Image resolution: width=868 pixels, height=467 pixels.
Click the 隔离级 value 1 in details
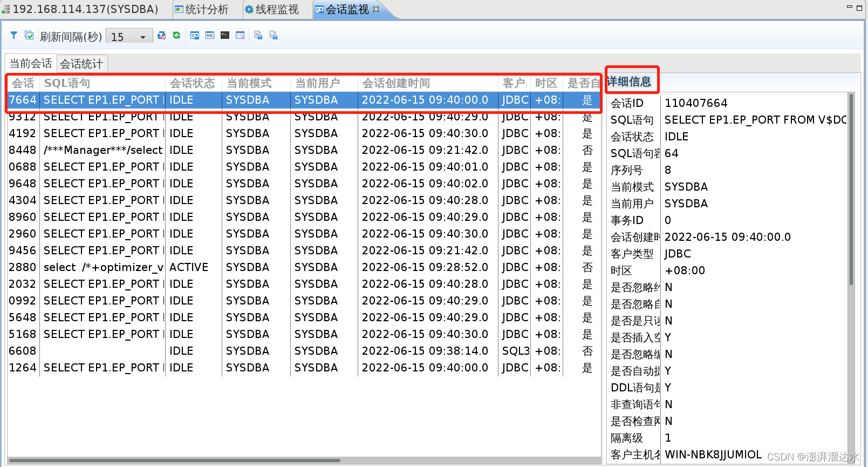668,438
